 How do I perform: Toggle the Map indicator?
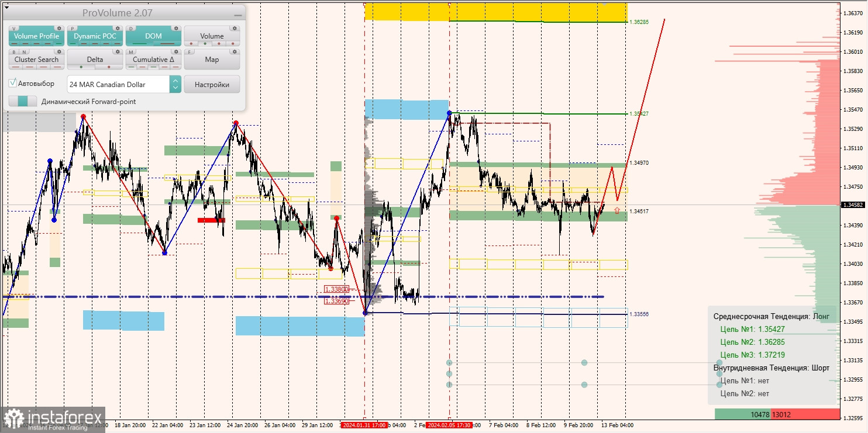coord(212,60)
